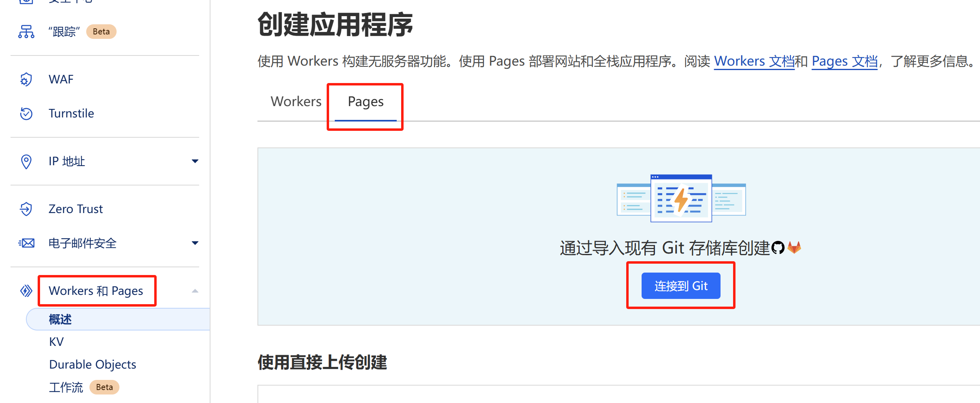Open the 电子邮件安全 sidebar item
Screen dimensions: 980x403
83,243
